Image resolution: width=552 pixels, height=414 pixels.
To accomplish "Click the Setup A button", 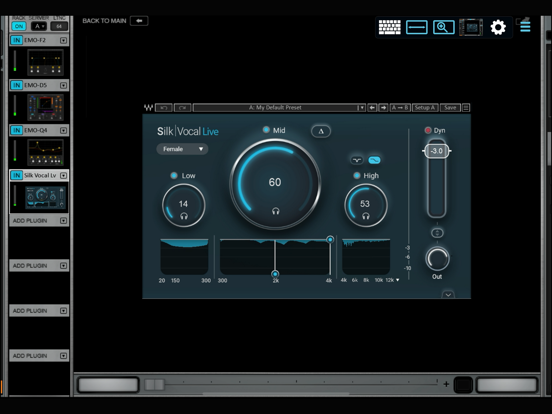I will tap(425, 108).
